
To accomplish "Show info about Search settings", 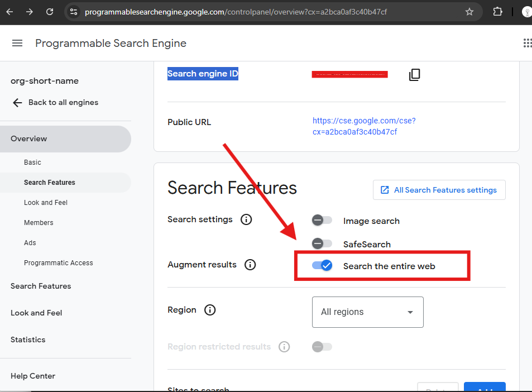I will 246,219.
